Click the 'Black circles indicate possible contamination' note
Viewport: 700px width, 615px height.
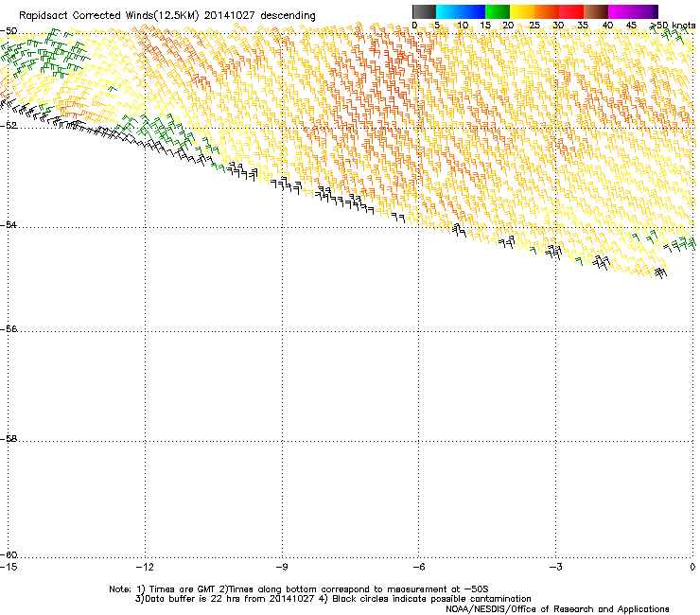[431, 599]
